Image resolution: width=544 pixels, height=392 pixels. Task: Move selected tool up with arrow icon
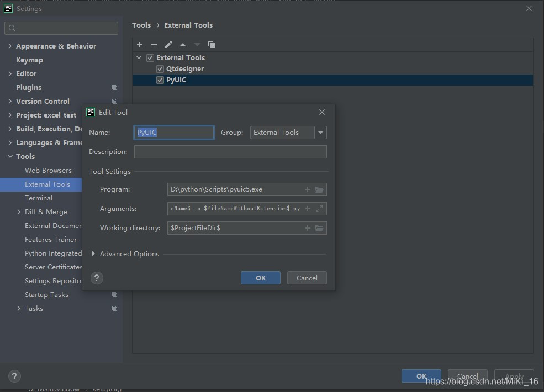[x=183, y=45]
